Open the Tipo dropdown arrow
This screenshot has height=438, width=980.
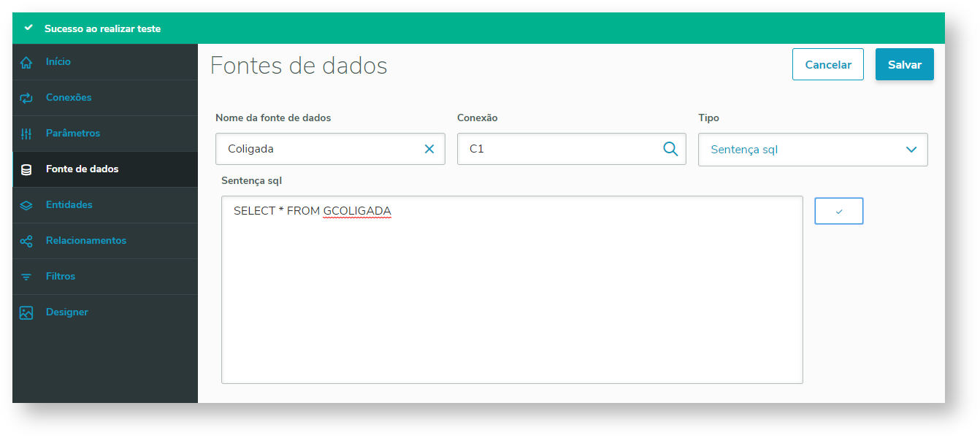(x=911, y=150)
